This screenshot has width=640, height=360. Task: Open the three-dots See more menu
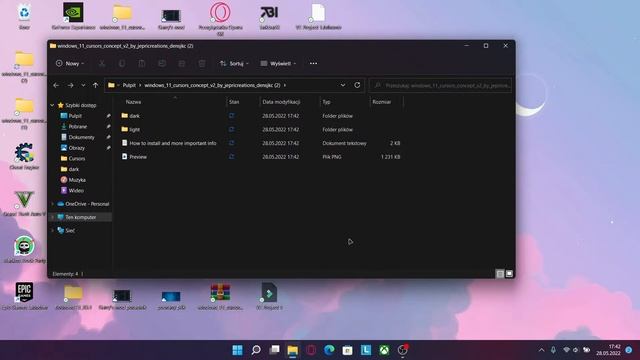coord(313,63)
